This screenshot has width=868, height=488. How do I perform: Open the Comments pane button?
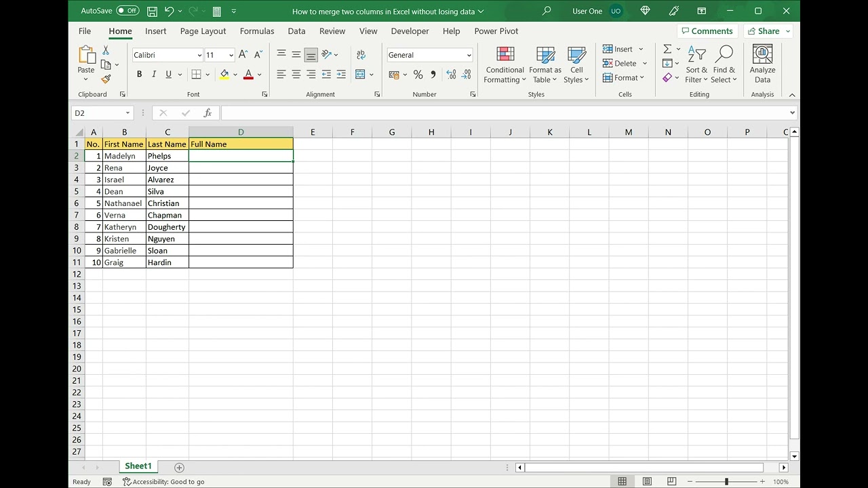tap(706, 31)
